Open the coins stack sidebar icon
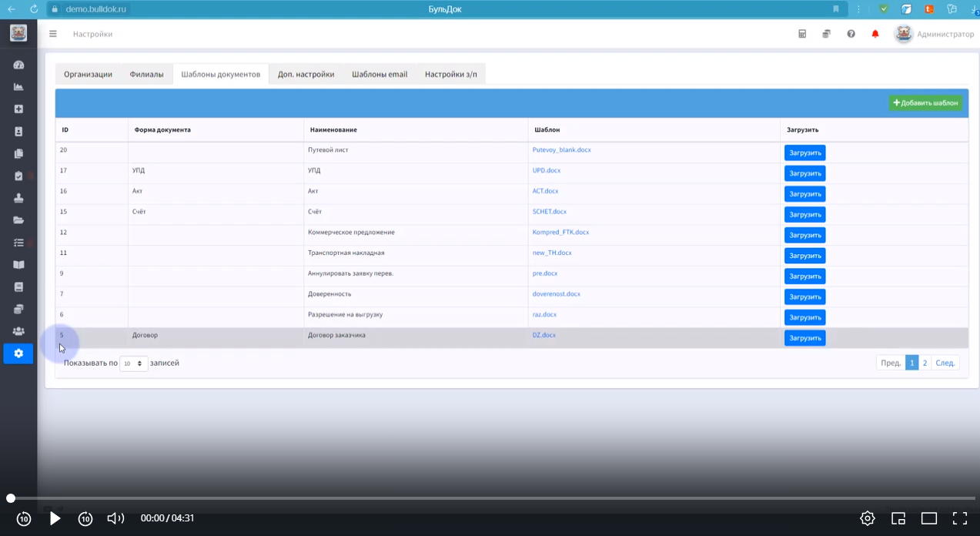 (18, 309)
